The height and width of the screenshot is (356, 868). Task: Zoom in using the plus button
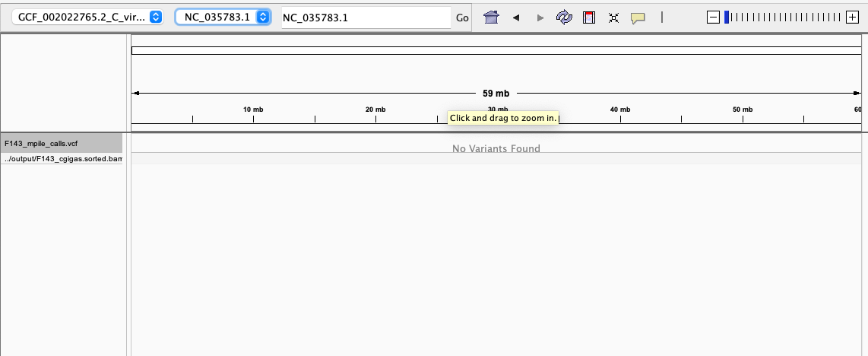[852, 17]
